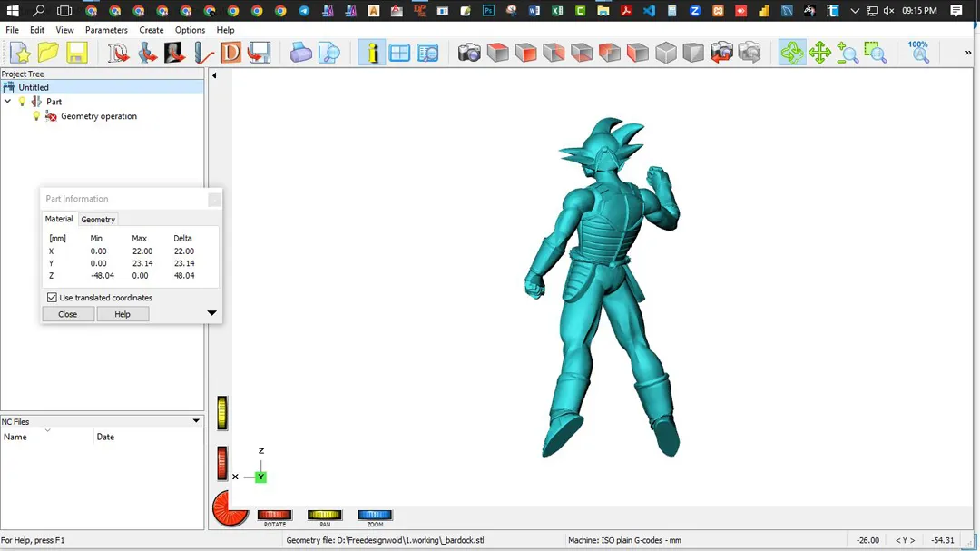Reset zoom with the 100% magnifier icon
The image size is (980, 551).
[x=918, y=54]
